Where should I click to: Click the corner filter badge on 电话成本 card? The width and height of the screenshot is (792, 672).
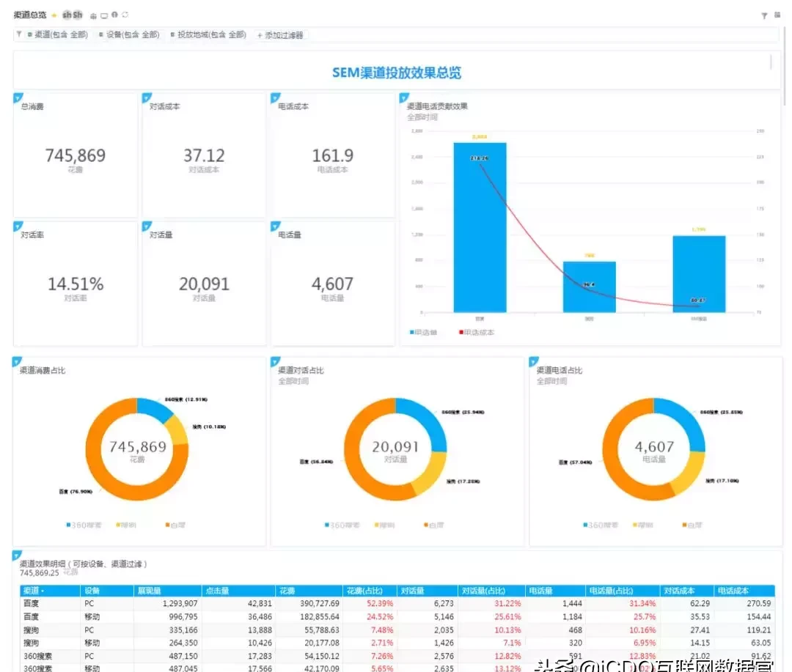[276, 97]
